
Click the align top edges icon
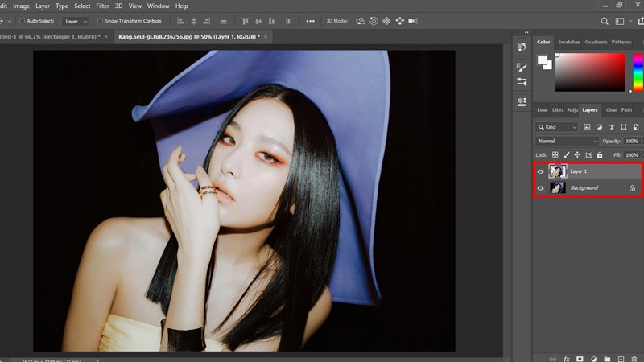[246, 21]
